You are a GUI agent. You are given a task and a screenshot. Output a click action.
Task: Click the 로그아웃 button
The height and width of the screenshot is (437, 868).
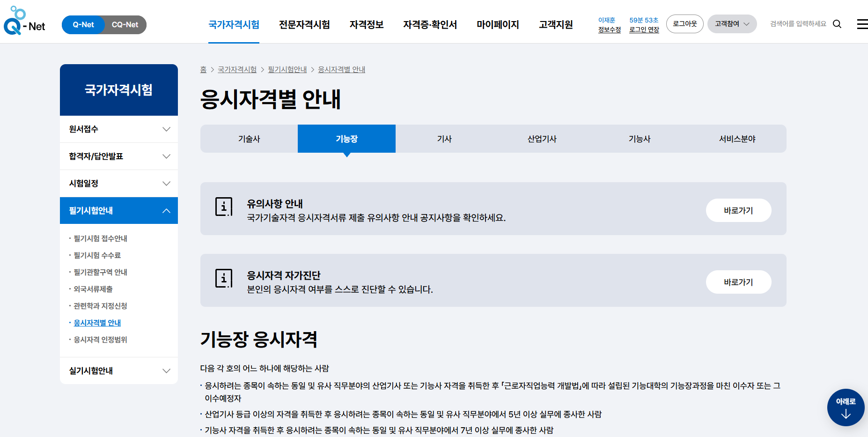pyautogui.click(x=684, y=24)
